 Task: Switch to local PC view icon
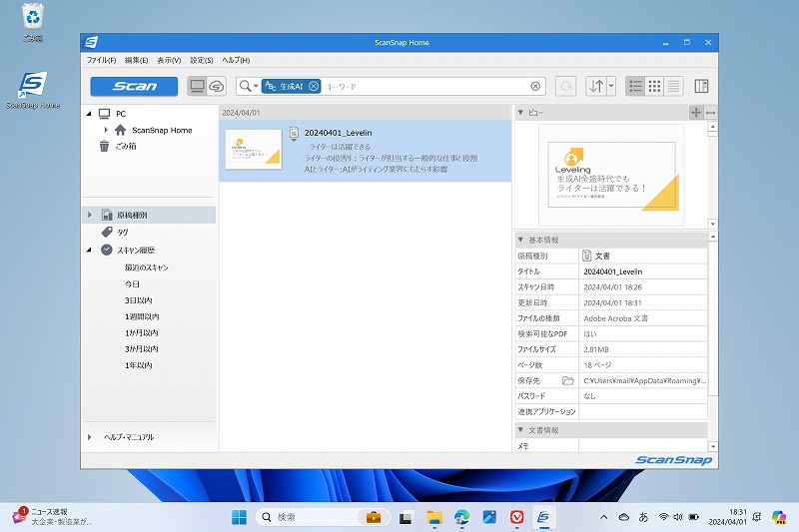tap(198, 86)
